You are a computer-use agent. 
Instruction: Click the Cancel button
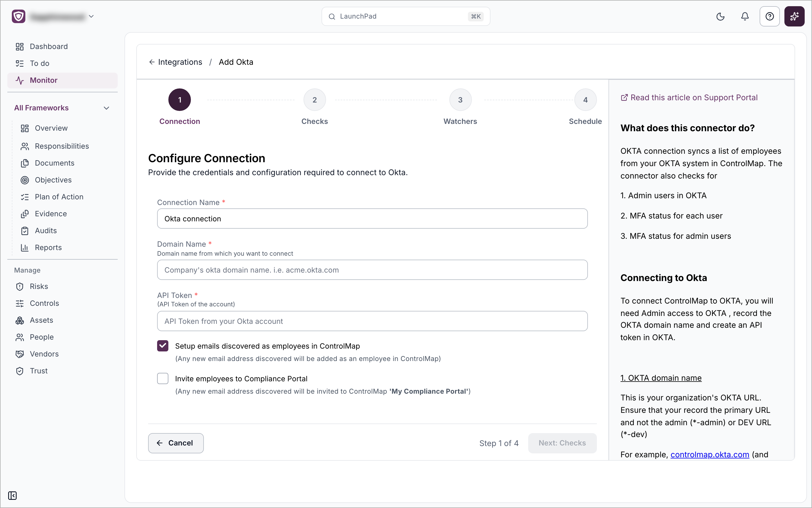click(176, 443)
